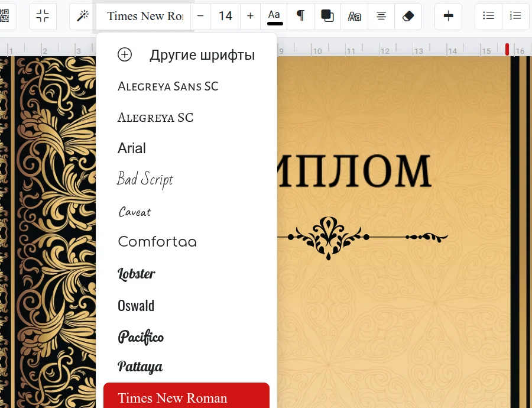Open Другие шрифты for more fonts

[186, 54]
